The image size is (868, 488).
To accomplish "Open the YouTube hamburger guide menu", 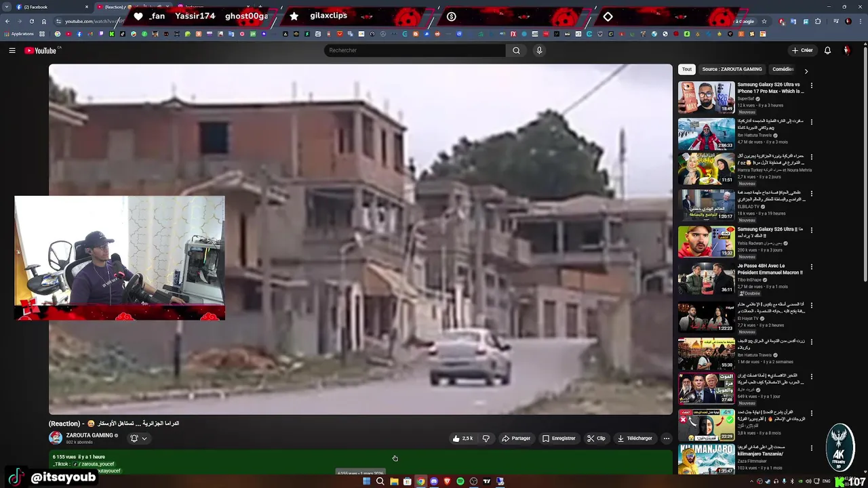I will coord(12,50).
